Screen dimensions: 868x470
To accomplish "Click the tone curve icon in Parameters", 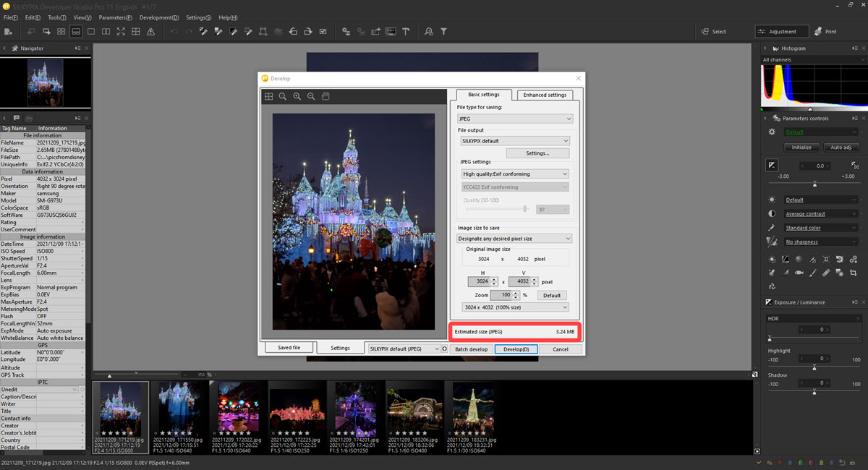I will (785, 260).
